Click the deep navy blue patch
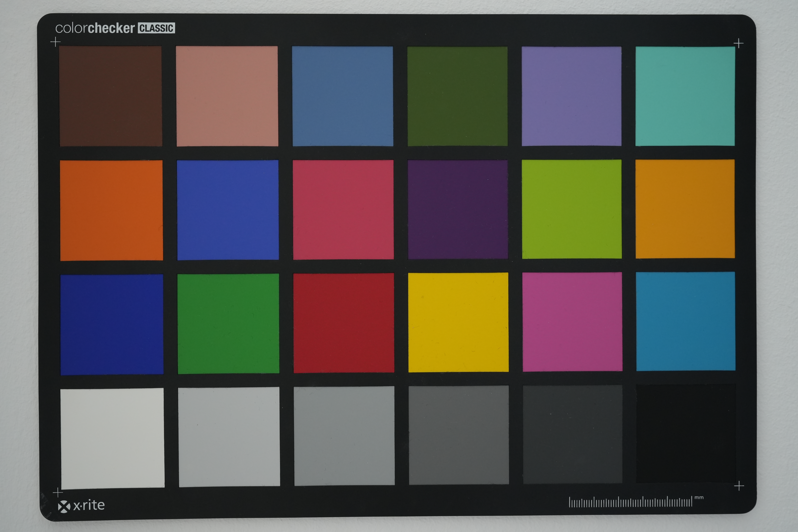The width and height of the screenshot is (798, 532). [x=112, y=324]
